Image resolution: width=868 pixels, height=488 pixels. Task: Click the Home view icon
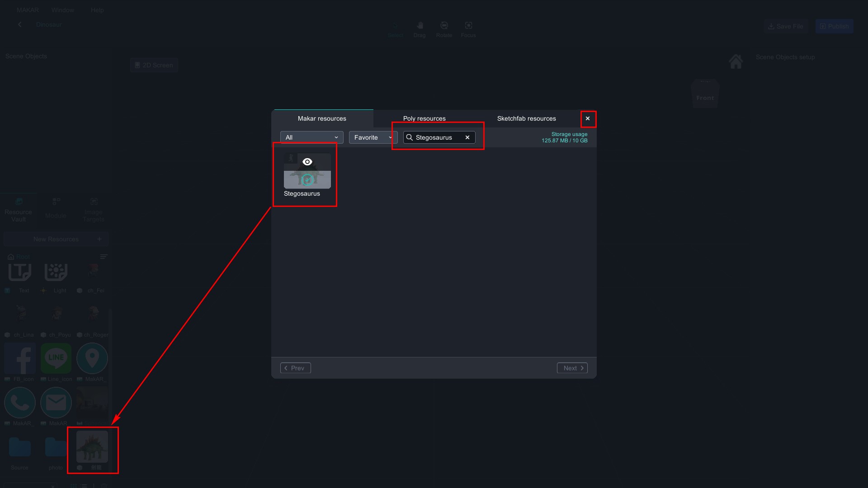pos(736,61)
